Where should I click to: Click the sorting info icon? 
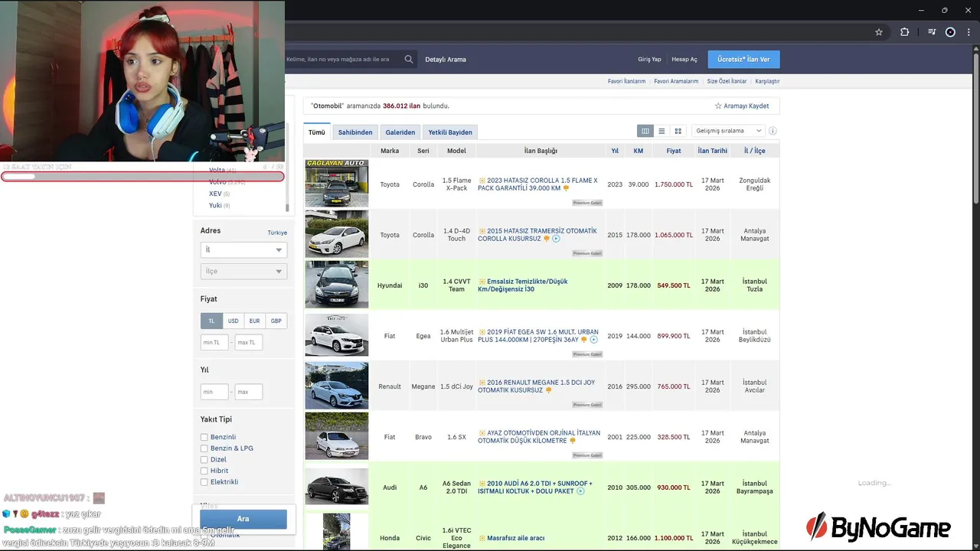click(x=773, y=131)
